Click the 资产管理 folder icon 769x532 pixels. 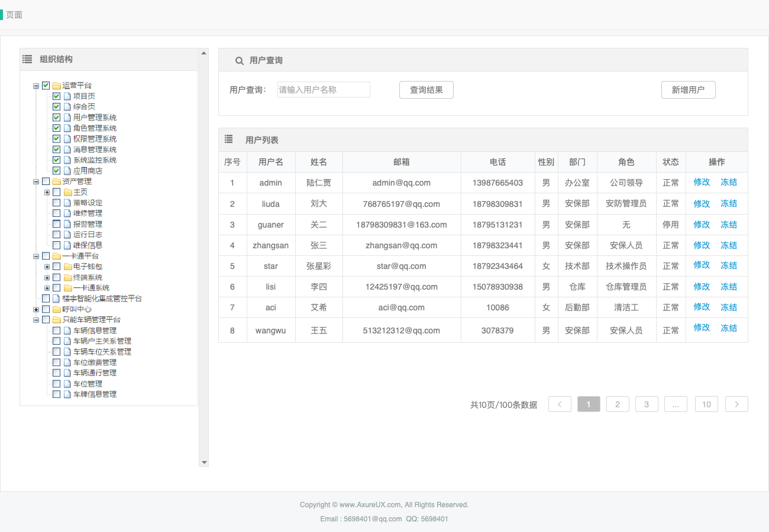point(56,181)
